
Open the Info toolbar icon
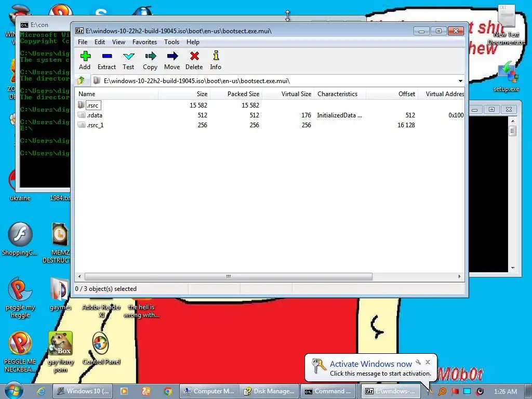(x=216, y=56)
